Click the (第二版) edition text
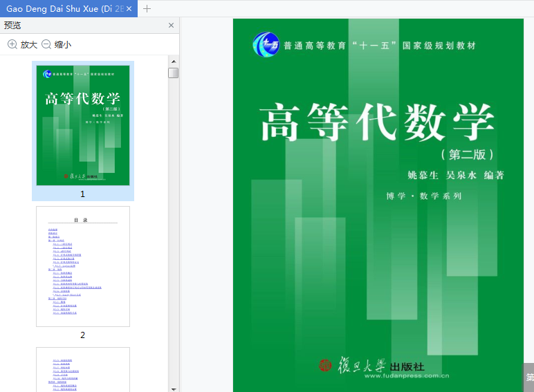 click(x=467, y=155)
